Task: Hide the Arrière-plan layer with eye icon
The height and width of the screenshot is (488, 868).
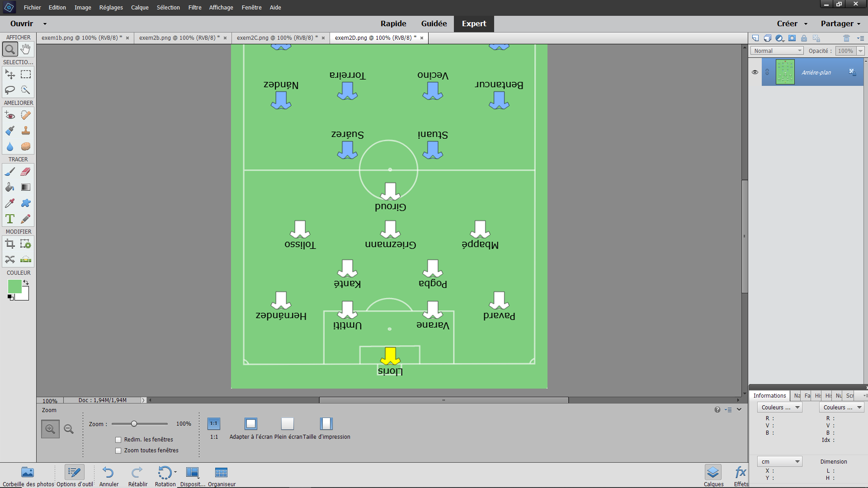Action: 755,72
